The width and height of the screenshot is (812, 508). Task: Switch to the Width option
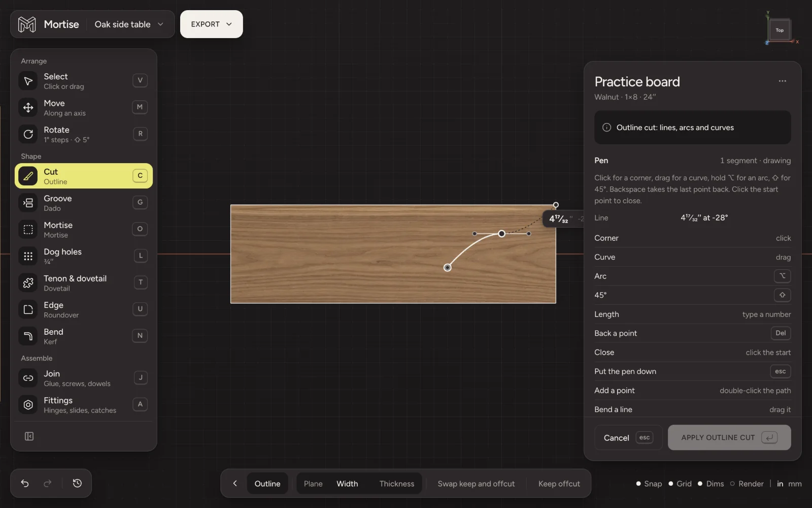pos(347,484)
